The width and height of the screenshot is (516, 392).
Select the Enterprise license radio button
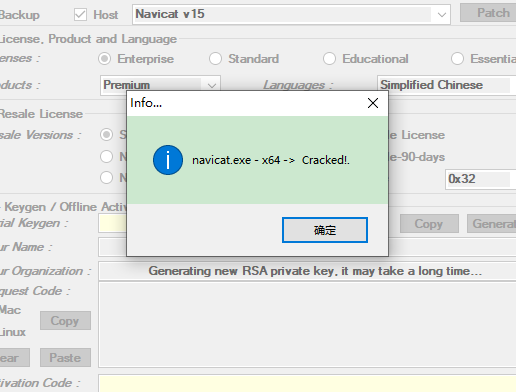click(x=104, y=59)
